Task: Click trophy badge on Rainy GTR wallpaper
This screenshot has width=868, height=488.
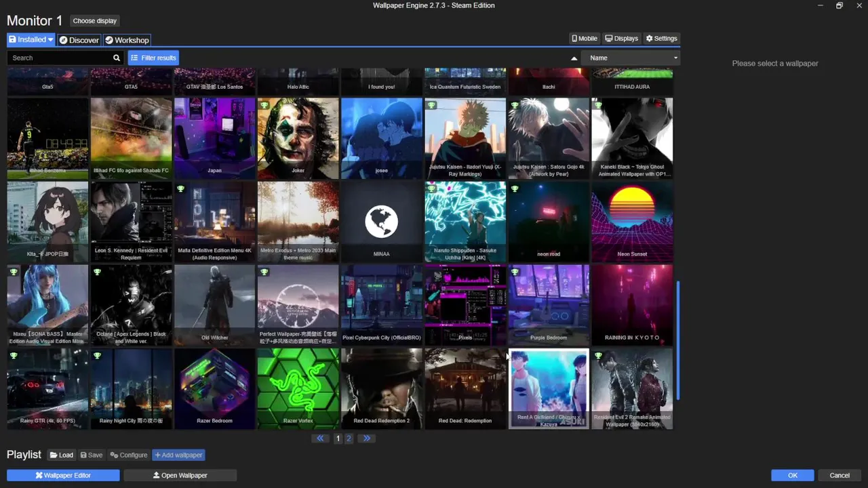Action: point(14,355)
